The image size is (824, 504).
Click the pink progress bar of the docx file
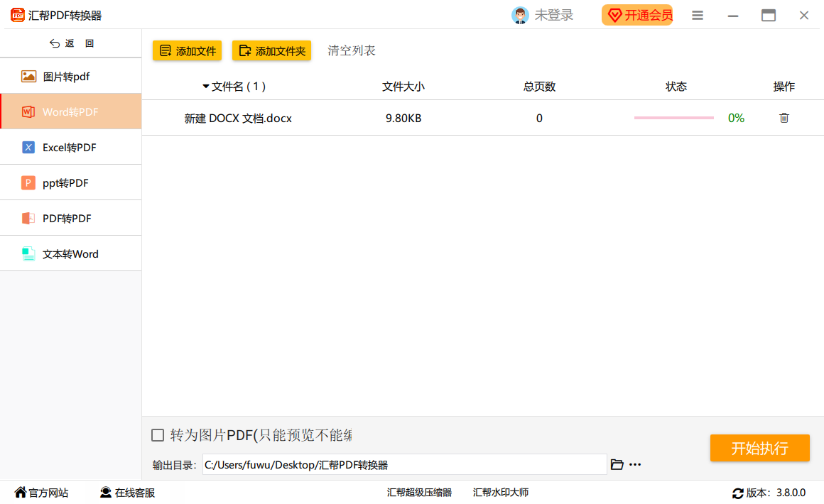[673, 118]
